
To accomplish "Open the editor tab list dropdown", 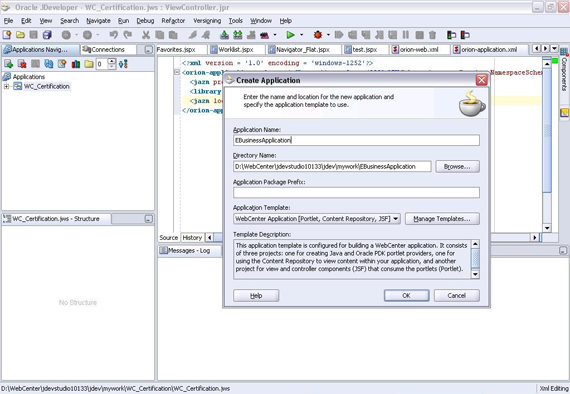I will point(554,49).
